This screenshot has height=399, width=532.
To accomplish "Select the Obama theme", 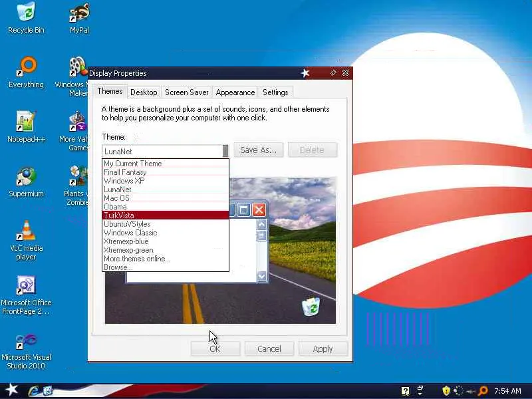I will [166, 207].
